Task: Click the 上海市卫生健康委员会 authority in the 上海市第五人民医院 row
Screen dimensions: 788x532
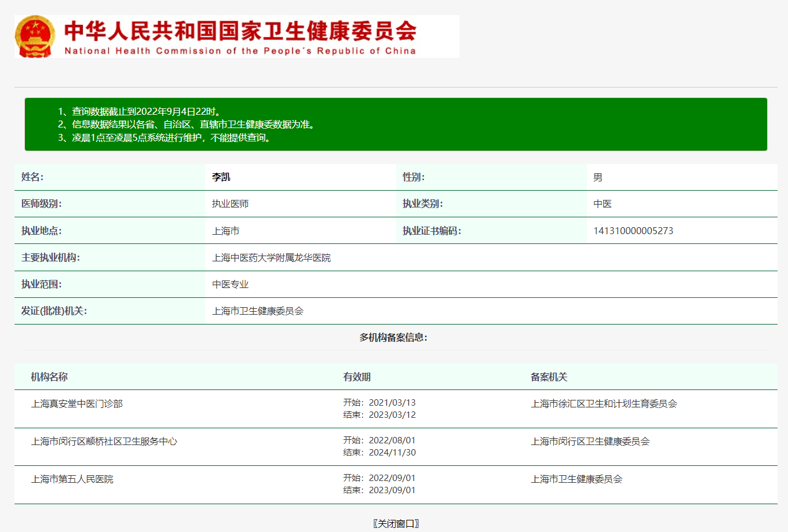Action: [577, 479]
